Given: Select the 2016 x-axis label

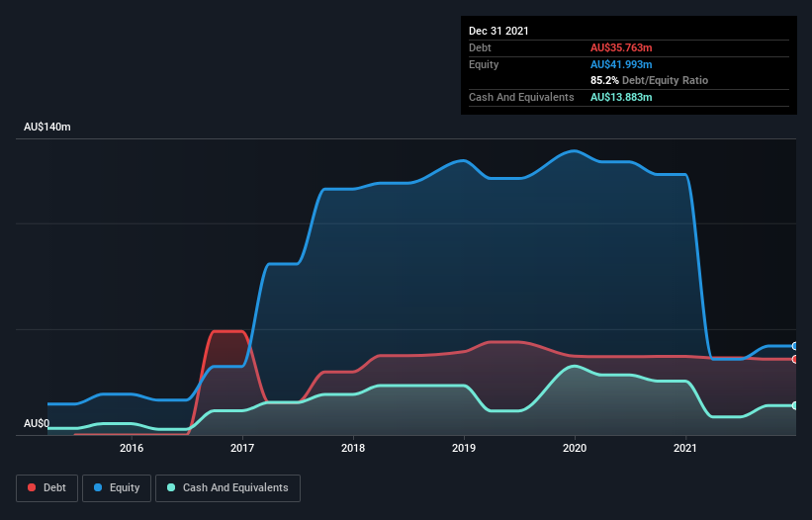Looking at the screenshot, I should (x=132, y=448).
